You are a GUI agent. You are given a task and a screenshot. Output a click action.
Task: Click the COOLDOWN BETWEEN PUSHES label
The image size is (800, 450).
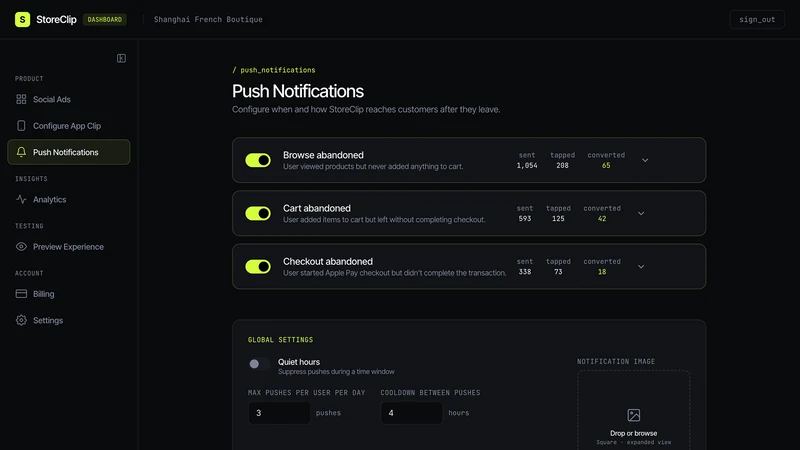[x=430, y=392]
